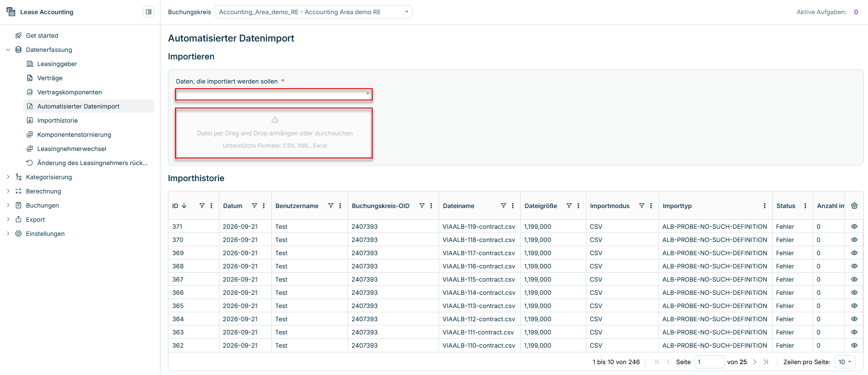
Task: Expand the Einstellungen section
Action: (8, 233)
